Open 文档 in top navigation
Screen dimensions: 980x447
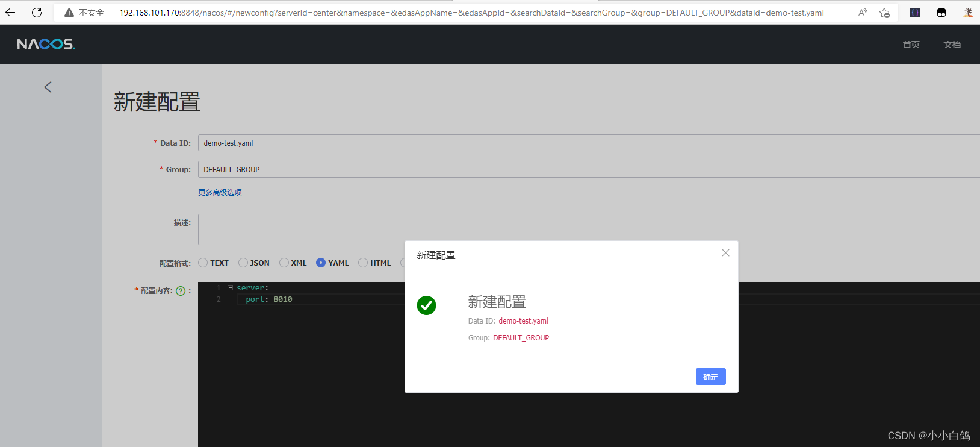click(952, 45)
